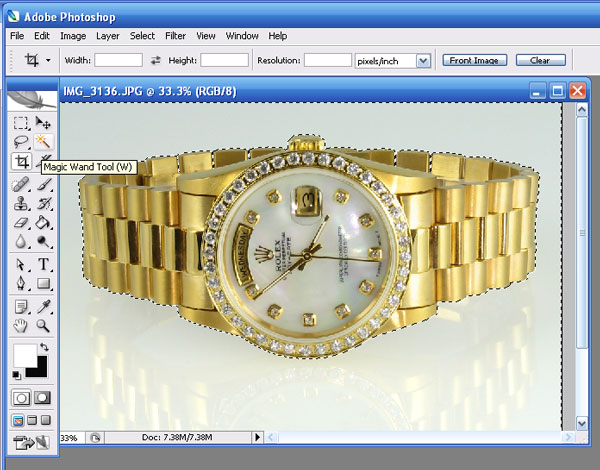Select the Rectangle shape tool
600x470 pixels.
pos(43,284)
